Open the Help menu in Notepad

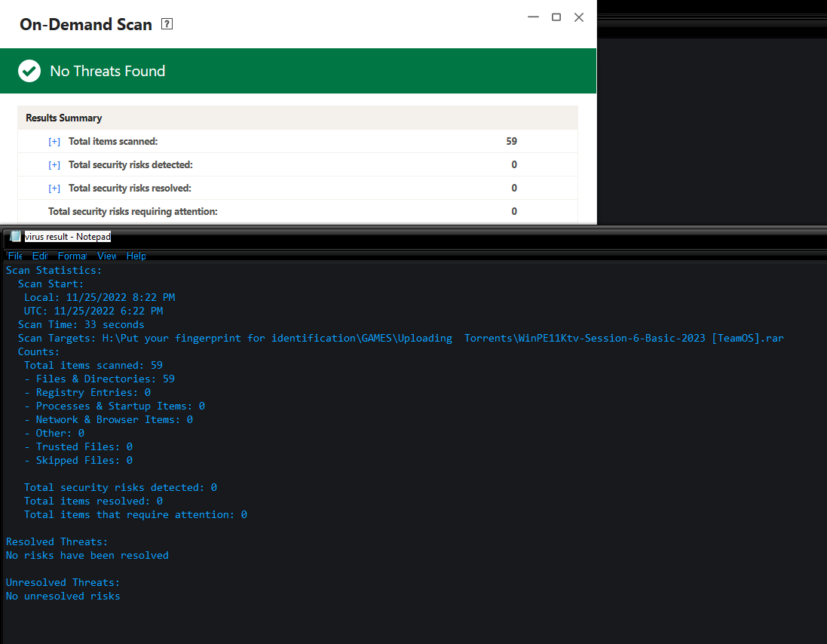(x=136, y=256)
